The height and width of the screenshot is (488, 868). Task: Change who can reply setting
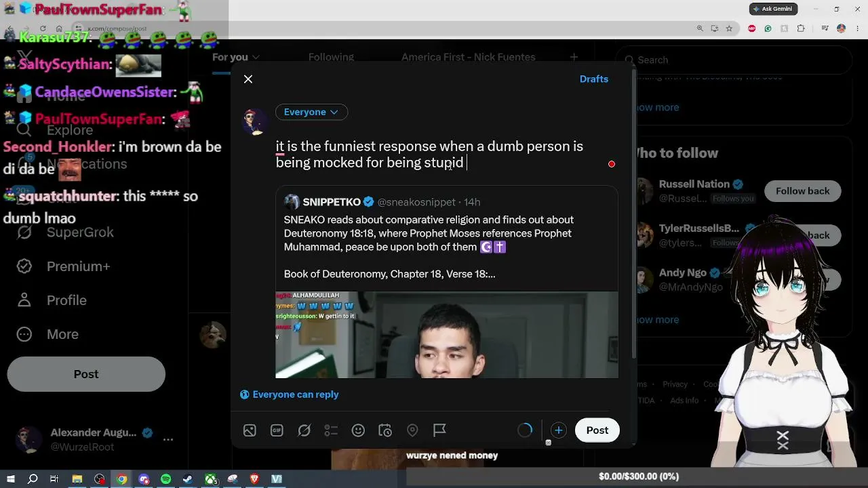pos(290,394)
